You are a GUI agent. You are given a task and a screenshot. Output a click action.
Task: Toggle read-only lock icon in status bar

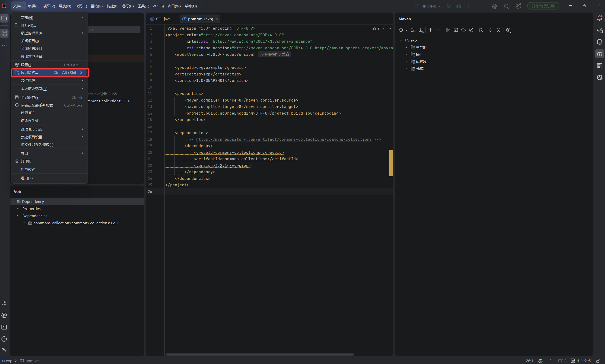[x=598, y=361]
